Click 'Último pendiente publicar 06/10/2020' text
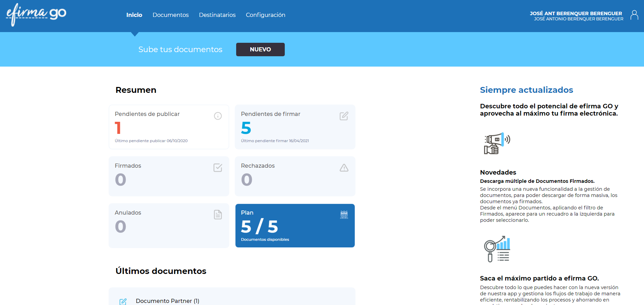Screen dimensions: 644x305 (151, 141)
